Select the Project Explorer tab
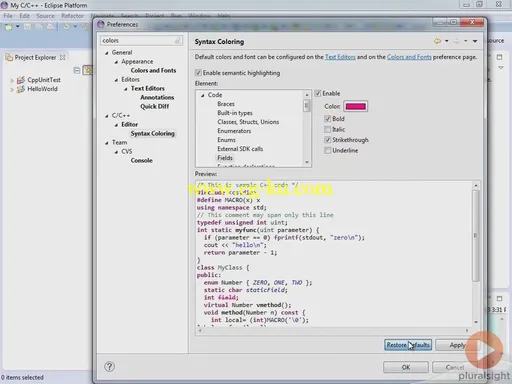Image resolution: width=512 pixels, height=384 pixels. (x=35, y=57)
